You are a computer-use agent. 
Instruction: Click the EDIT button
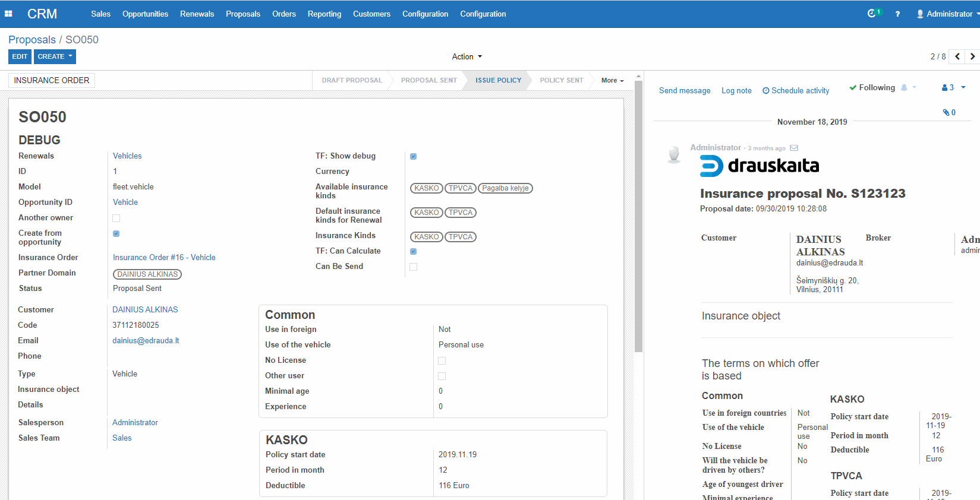coord(20,56)
